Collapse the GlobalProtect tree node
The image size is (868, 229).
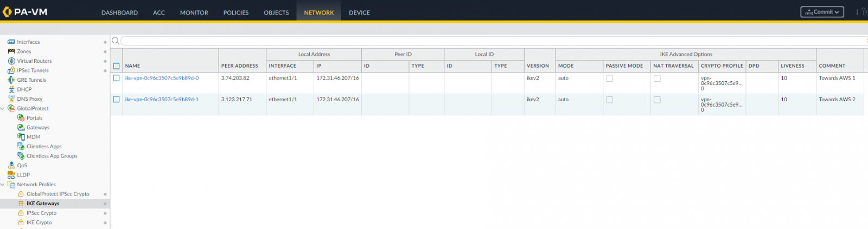(3, 108)
